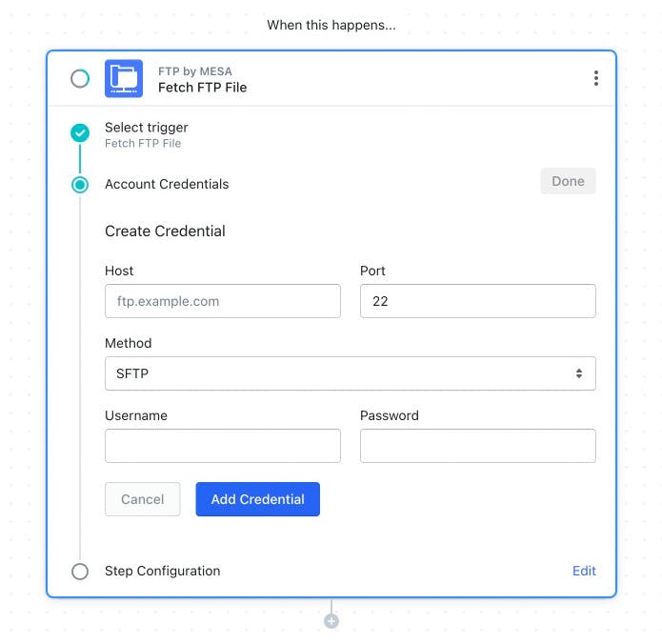Select the Password input field
The height and width of the screenshot is (644, 662).
478,446
